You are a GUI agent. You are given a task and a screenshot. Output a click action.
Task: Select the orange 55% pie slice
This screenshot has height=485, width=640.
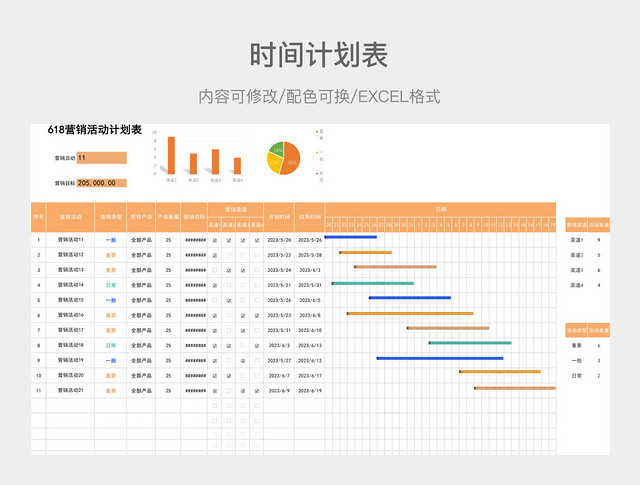291,158
